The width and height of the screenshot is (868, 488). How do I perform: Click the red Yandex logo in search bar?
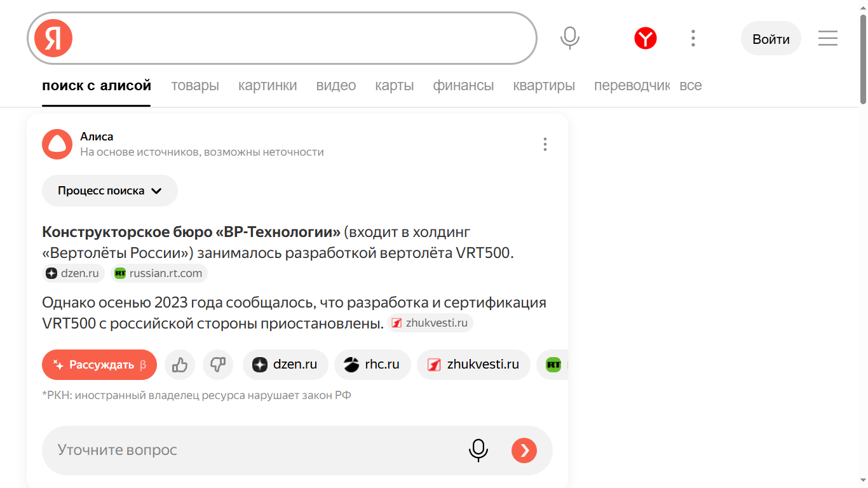click(53, 38)
